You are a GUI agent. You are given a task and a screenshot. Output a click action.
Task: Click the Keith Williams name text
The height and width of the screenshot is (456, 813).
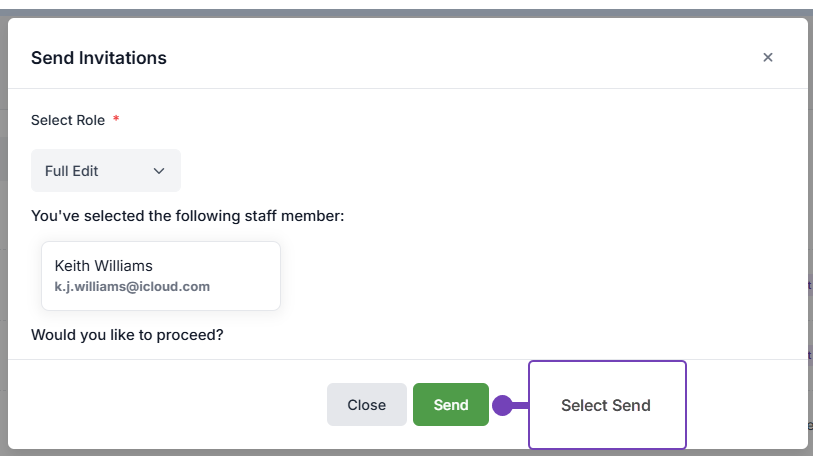[x=103, y=266]
